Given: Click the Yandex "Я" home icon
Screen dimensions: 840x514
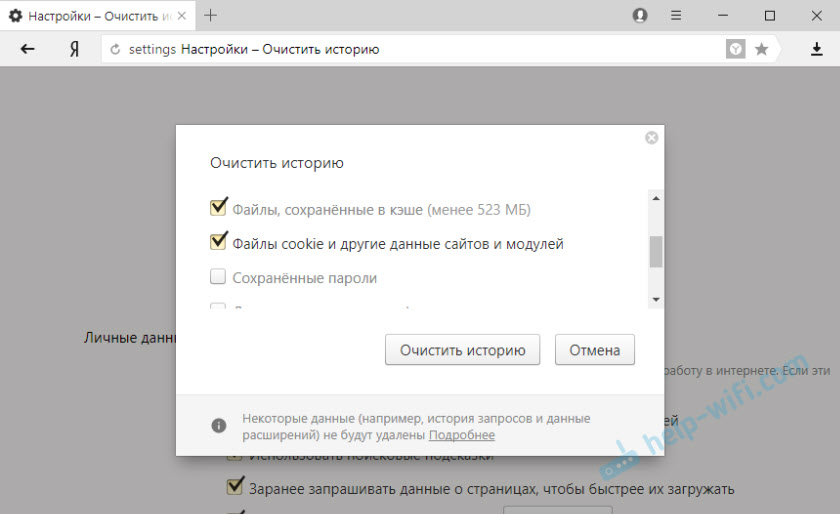Looking at the screenshot, I should pyautogui.click(x=74, y=49).
